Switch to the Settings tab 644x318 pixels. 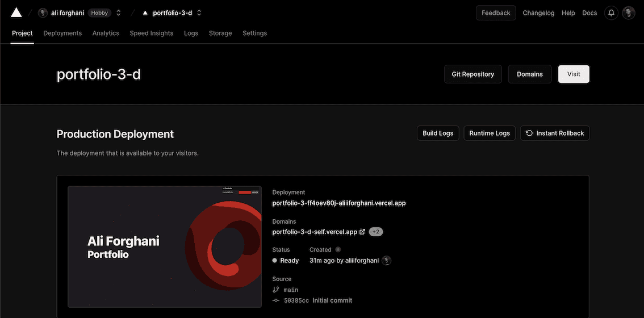(254, 34)
